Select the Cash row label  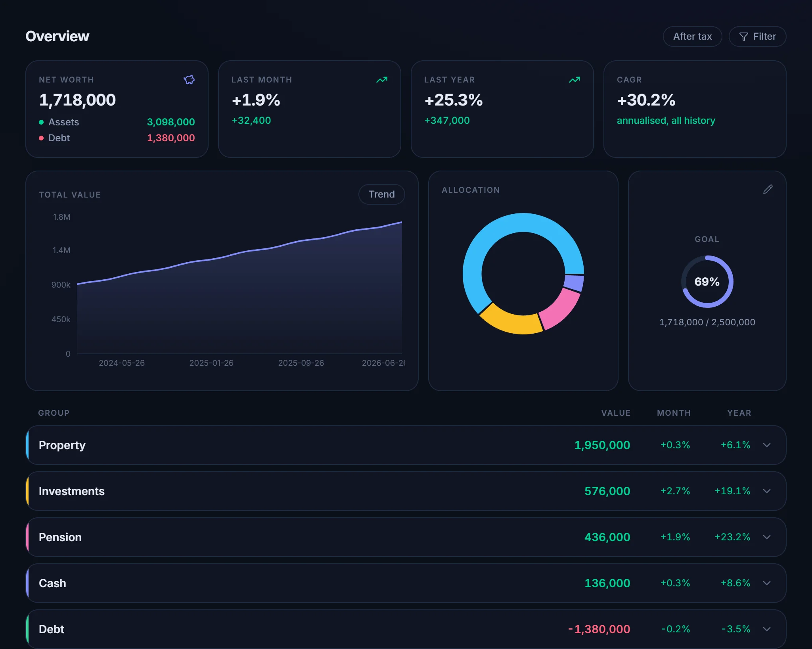point(52,583)
